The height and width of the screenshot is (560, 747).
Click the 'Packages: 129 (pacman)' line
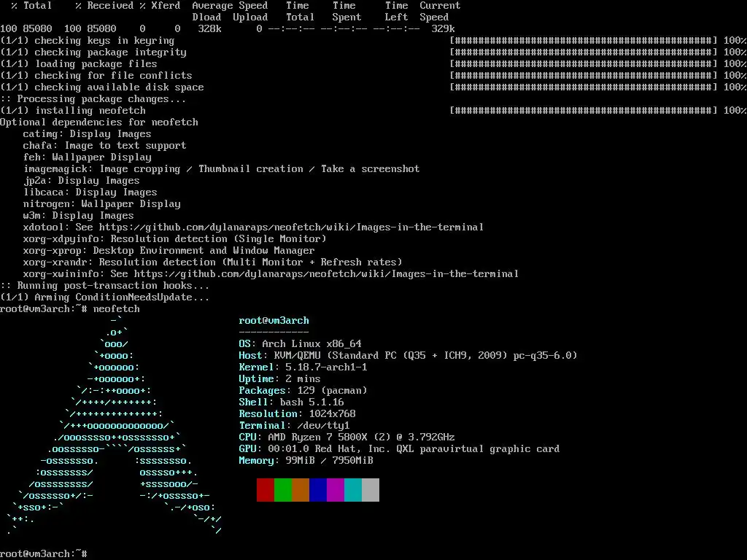[x=303, y=391]
